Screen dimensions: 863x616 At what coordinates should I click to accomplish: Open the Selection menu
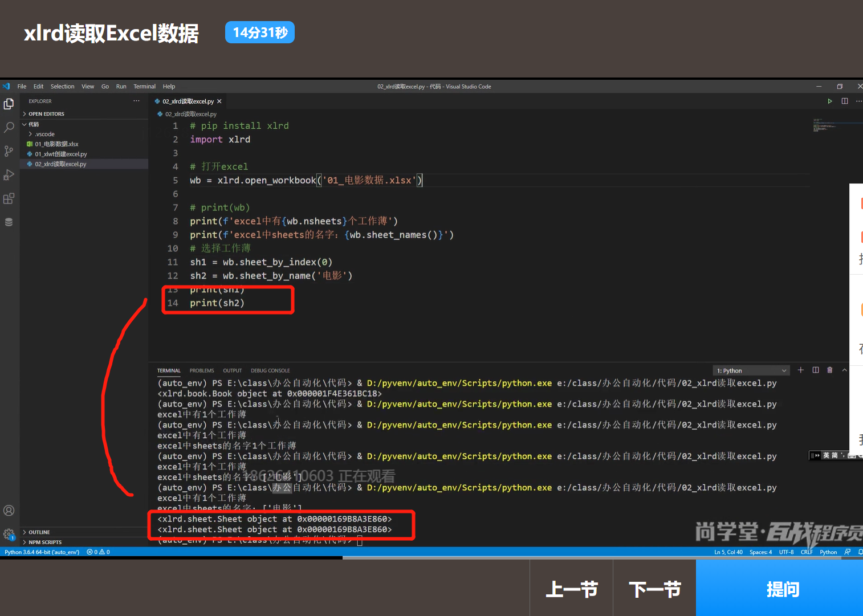[x=62, y=87]
